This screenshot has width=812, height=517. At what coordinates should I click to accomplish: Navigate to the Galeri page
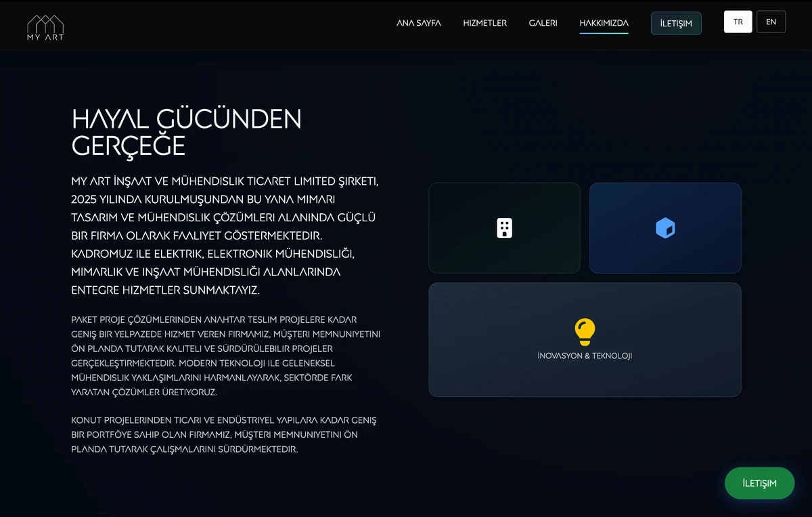tap(543, 23)
